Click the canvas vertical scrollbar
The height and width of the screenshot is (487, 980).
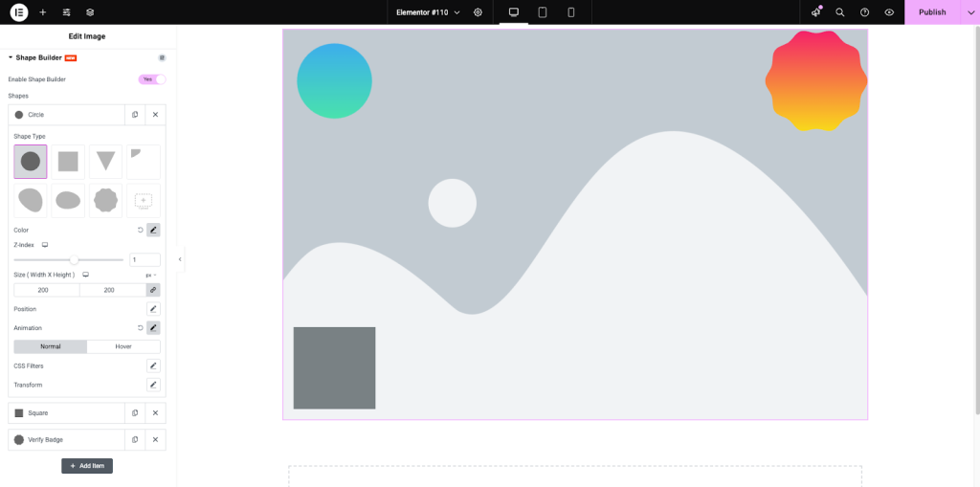click(x=977, y=219)
